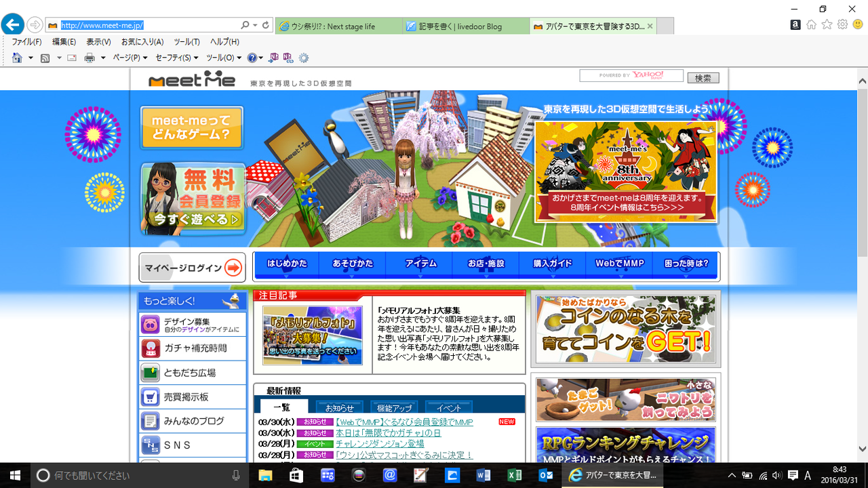This screenshot has height=488, width=868.
Task: Open Excel from the taskbar
Action: pos(515,476)
